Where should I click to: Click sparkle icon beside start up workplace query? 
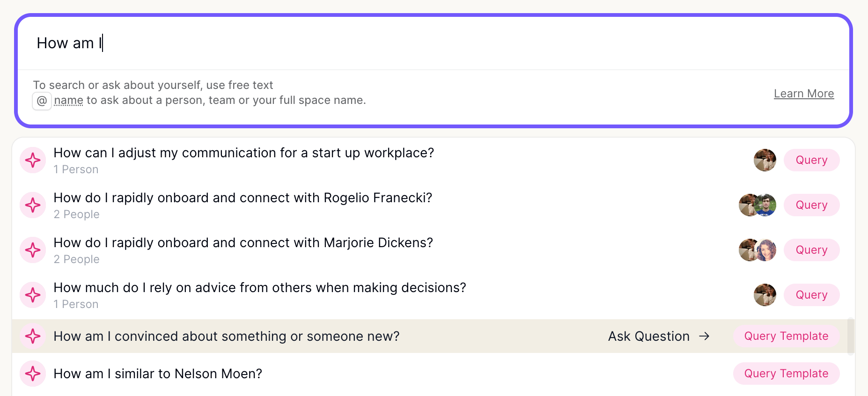pyautogui.click(x=33, y=160)
